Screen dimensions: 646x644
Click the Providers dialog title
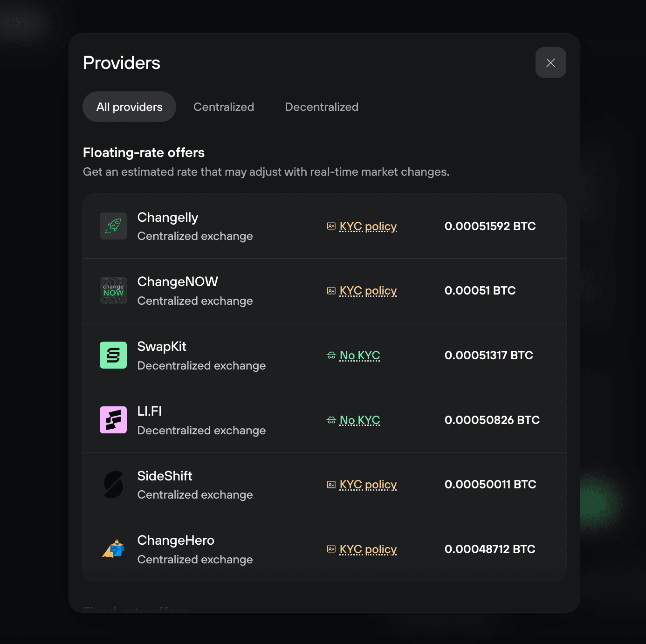pyautogui.click(x=122, y=63)
